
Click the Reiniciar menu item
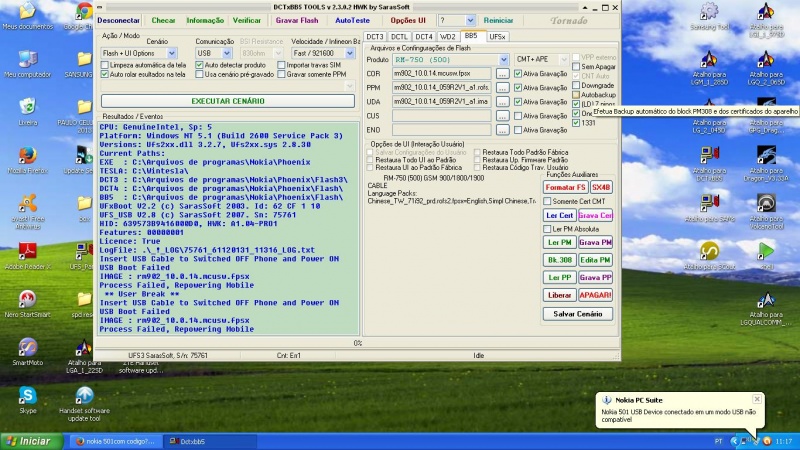pyautogui.click(x=498, y=20)
